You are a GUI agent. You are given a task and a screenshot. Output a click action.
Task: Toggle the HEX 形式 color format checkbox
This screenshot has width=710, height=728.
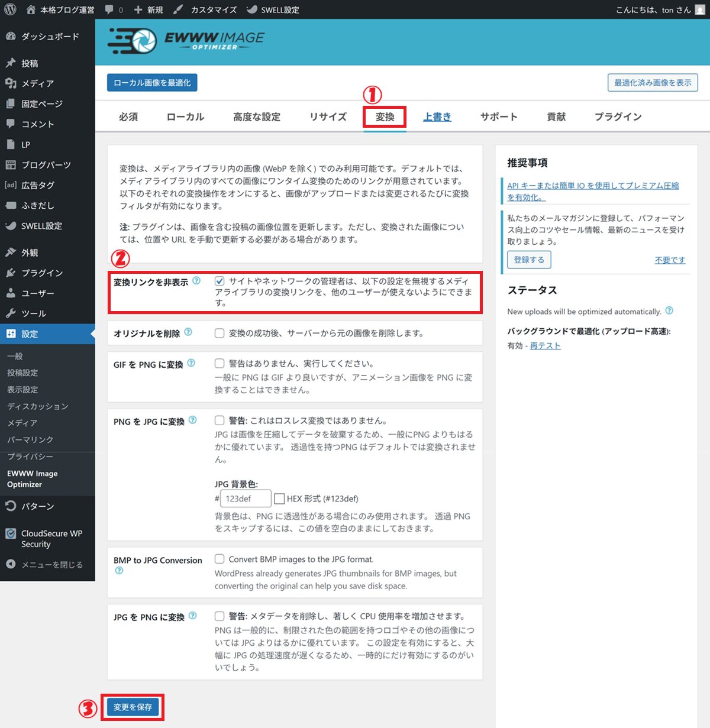[279, 499]
